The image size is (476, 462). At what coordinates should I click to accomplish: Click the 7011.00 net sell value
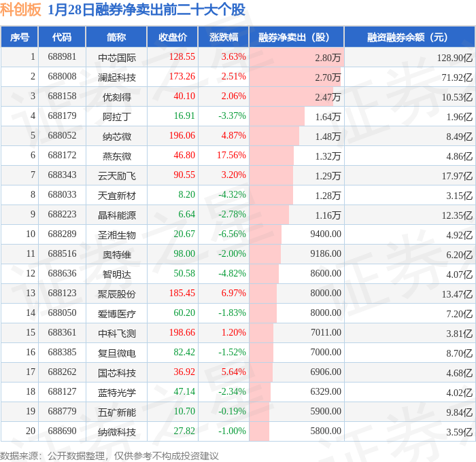point(326,333)
